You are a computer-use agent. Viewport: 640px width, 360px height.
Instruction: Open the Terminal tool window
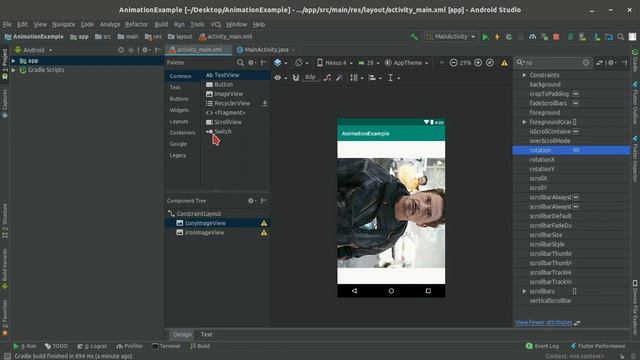166,346
